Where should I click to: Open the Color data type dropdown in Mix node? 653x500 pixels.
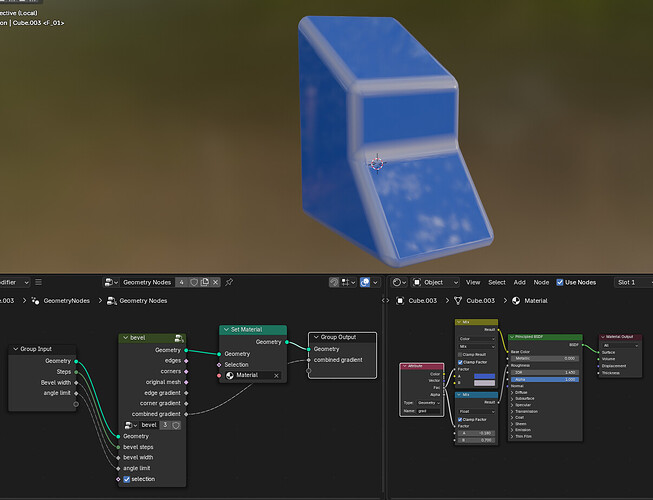coord(476,339)
